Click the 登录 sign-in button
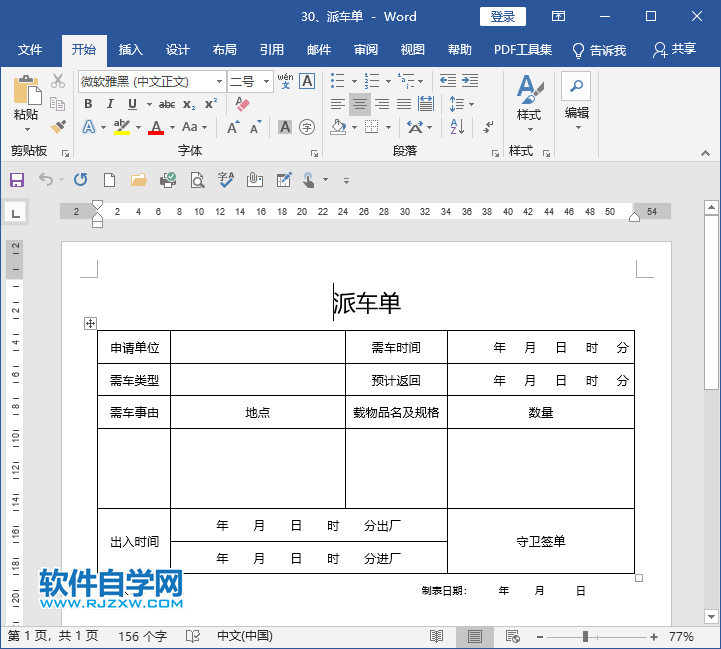Image resolution: width=721 pixels, height=649 pixels. tap(503, 17)
